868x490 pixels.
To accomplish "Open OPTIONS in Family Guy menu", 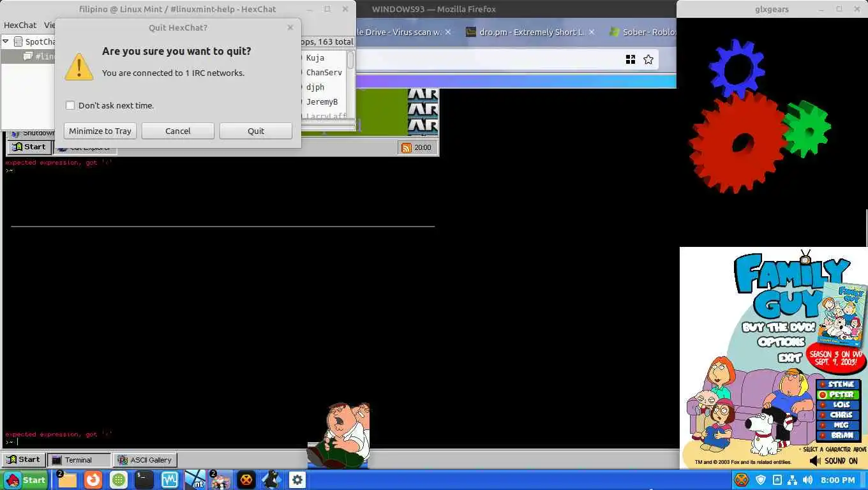I will click(781, 343).
